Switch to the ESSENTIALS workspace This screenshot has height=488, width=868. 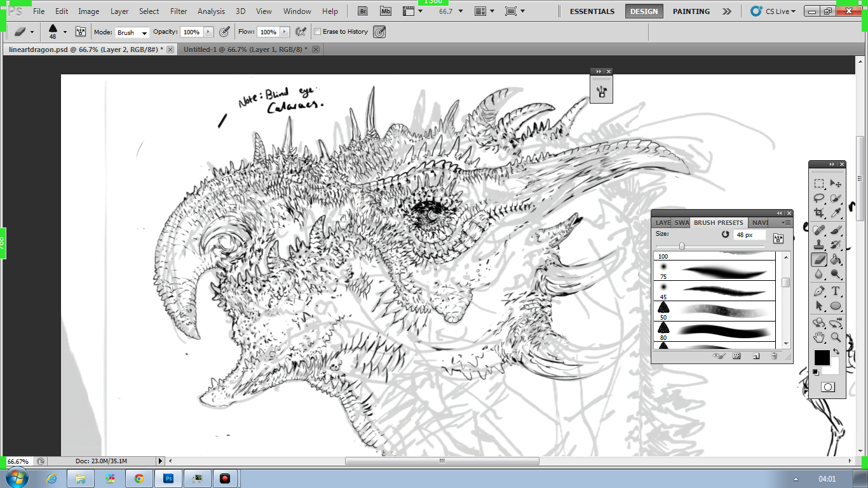point(592,11)
